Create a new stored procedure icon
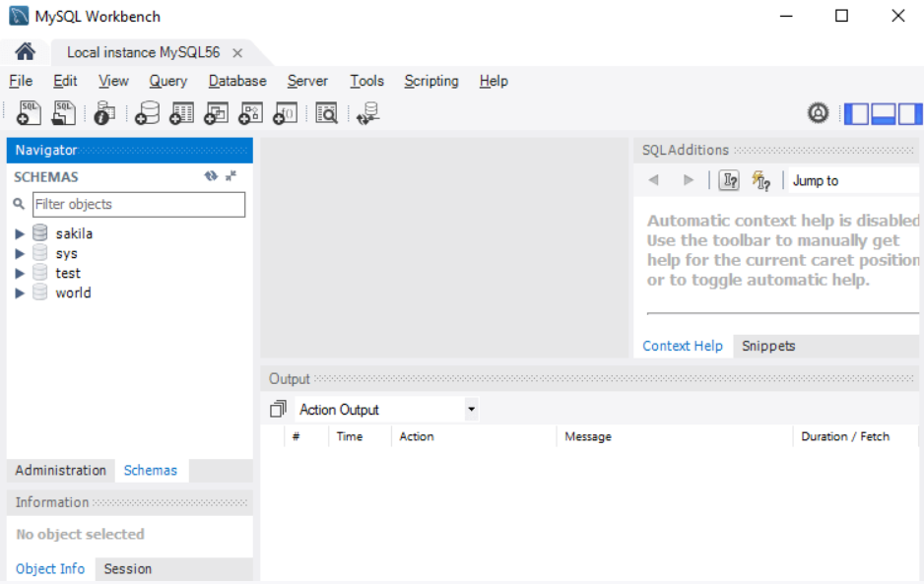This screenshot has height=584, width=924. [250, 112]
